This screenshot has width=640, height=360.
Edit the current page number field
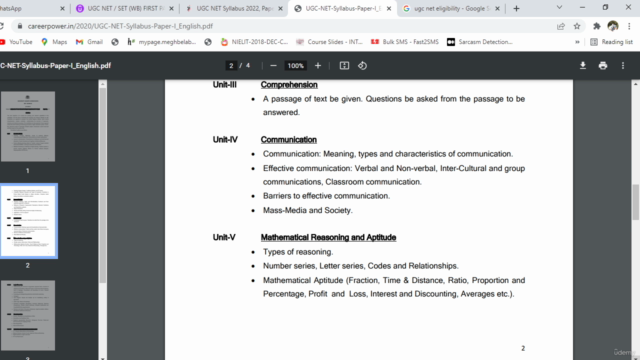click(x=231, y=66)
